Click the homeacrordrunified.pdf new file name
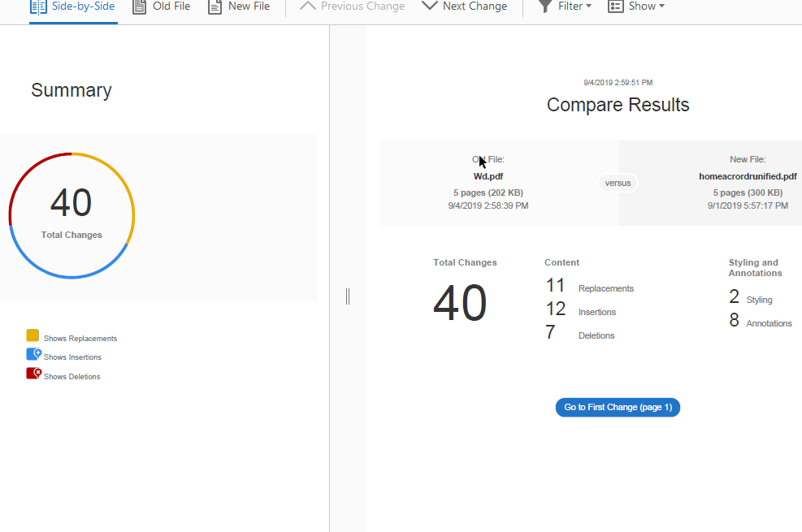Viewport: 802px width, 532px height. click(x=748, y=176)
